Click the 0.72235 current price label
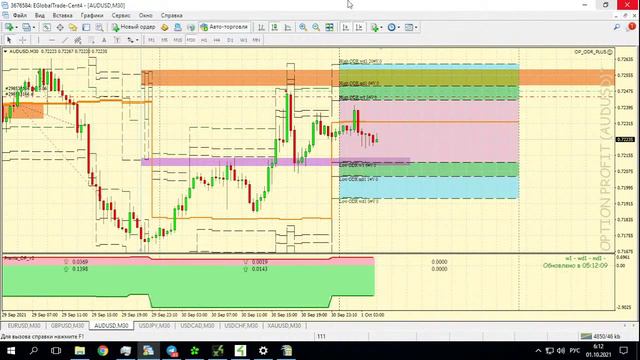This screenshot has width=640, height=360. pos(625,140)
